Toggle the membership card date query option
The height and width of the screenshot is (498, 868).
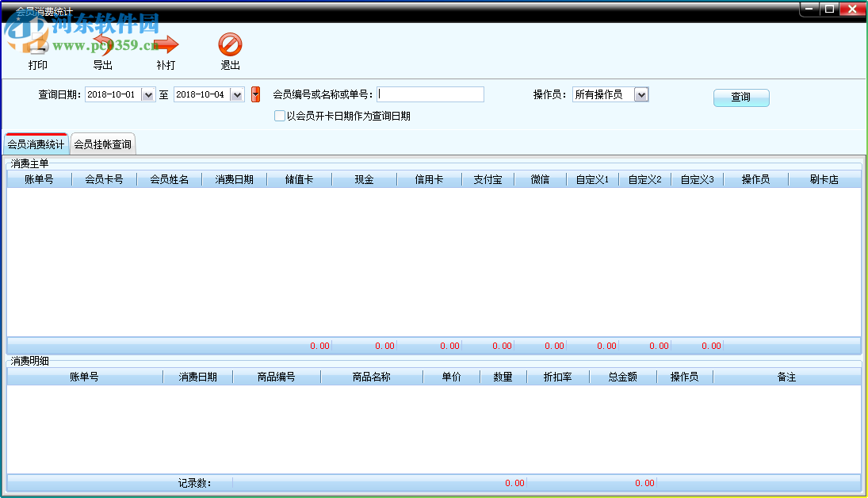coord(280,116)
